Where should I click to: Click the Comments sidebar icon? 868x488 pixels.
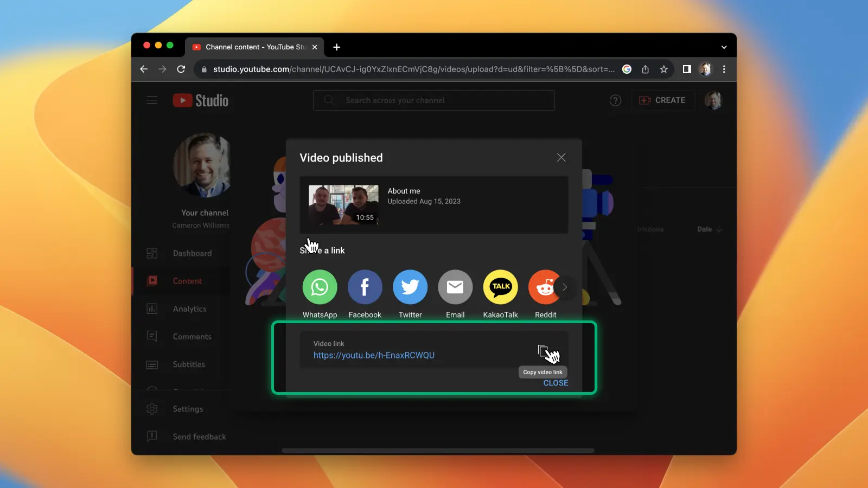152,337
